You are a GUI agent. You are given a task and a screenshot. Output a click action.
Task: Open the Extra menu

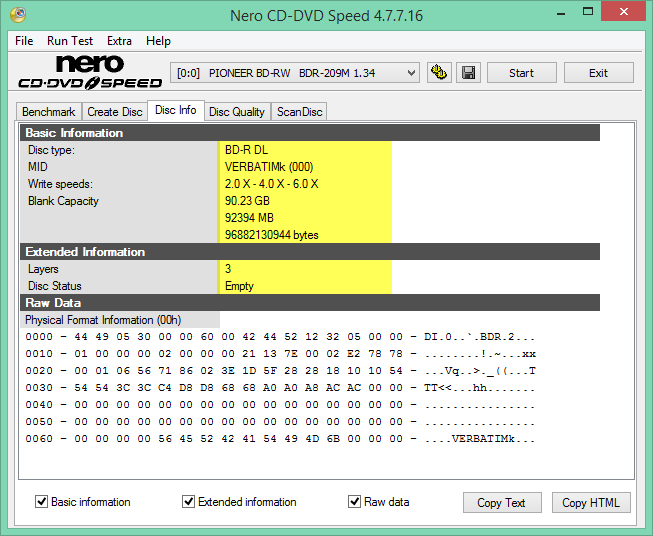point(119,41)
